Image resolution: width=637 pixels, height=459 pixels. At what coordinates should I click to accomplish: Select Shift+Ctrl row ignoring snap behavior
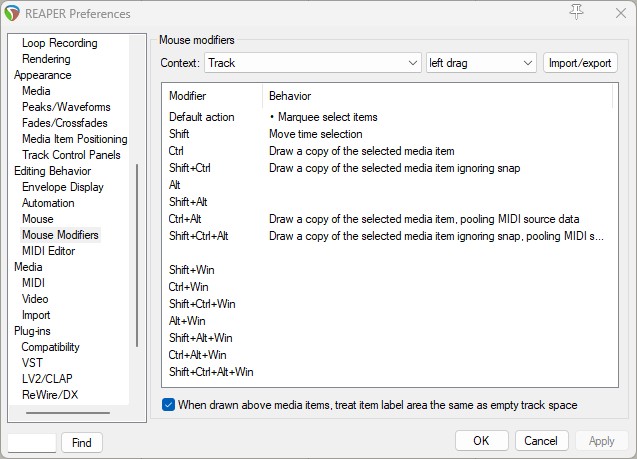(x=389, y=168)
